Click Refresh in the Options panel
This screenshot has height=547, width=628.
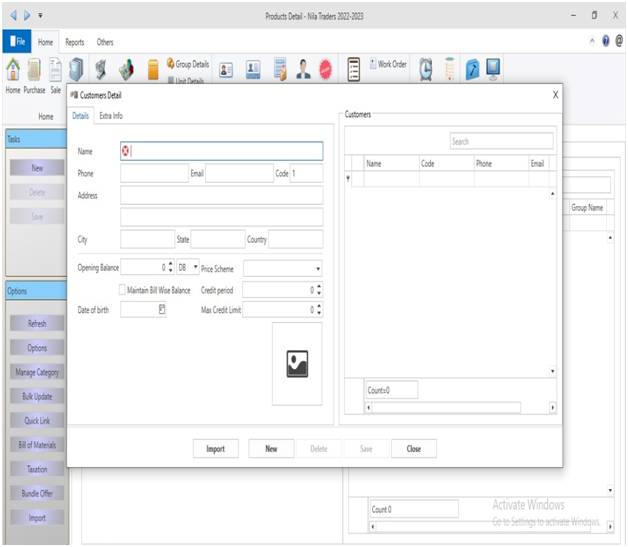[37, 323]
